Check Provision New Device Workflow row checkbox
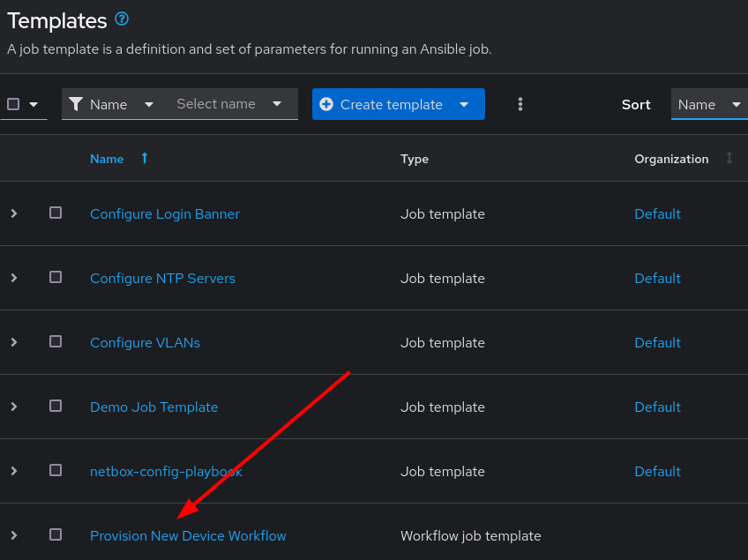The width and height of the screenshot is (748, 560). click(56, 534)
